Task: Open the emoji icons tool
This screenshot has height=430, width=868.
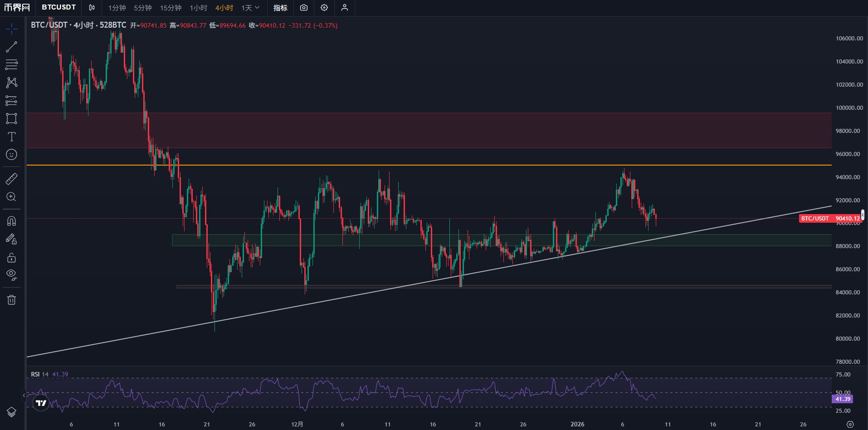Action: click(x=11, y=155)
